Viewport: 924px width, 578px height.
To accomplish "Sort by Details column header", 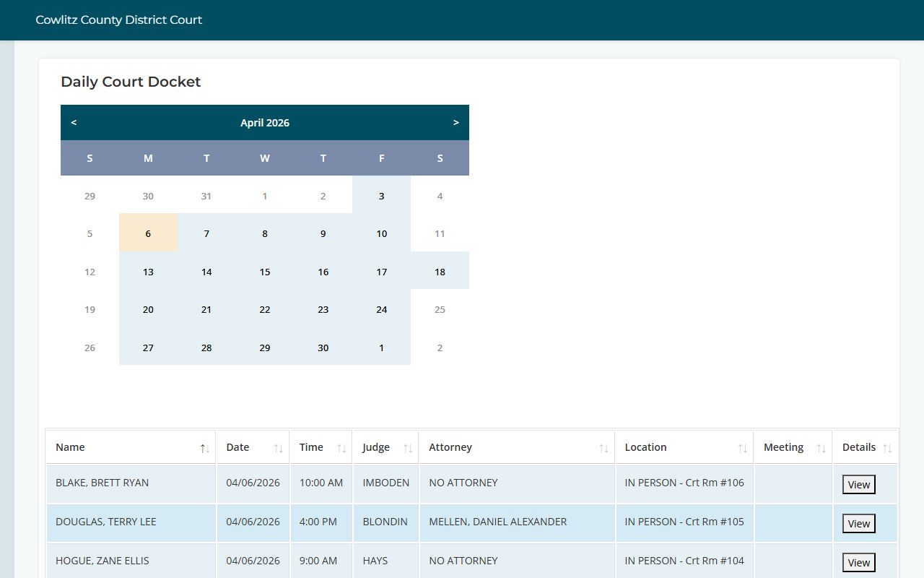I will 865,447.
